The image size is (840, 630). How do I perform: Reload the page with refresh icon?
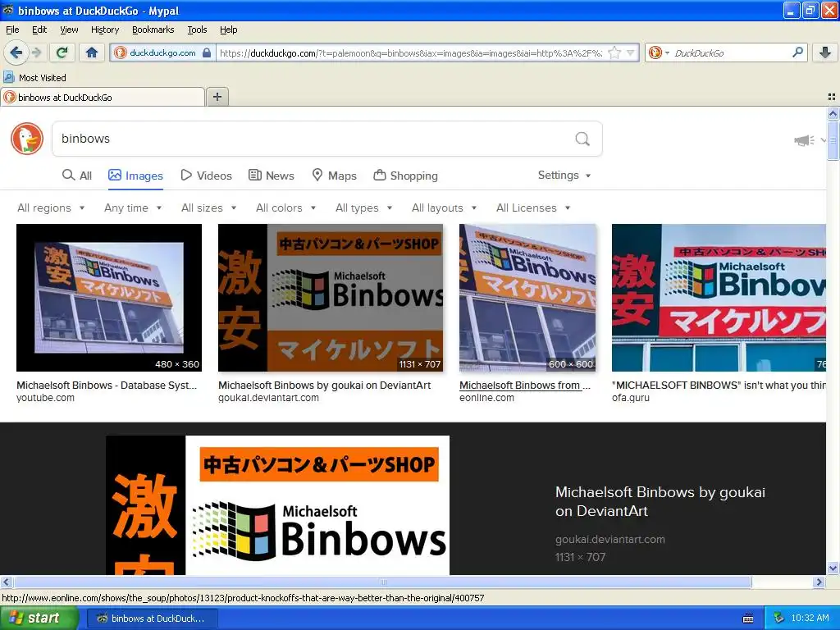coord(62,52)
